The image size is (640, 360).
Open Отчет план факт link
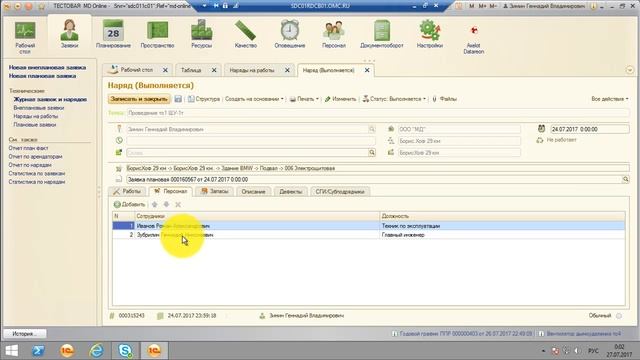click(x=29, y=148)
